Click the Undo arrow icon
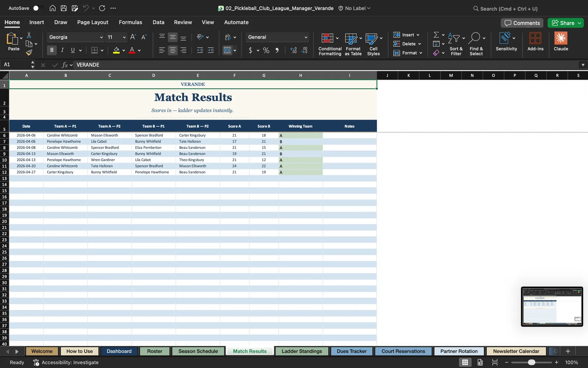This screenshot has height=368, width=588. [x=86, y=8]
